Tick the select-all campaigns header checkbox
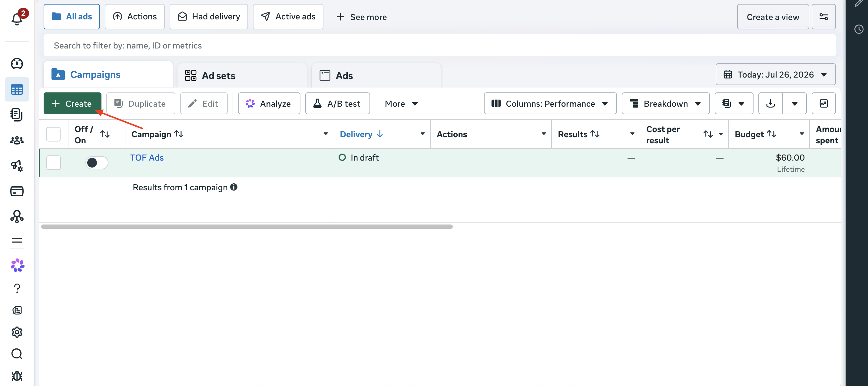 click(x=53, y=134)
